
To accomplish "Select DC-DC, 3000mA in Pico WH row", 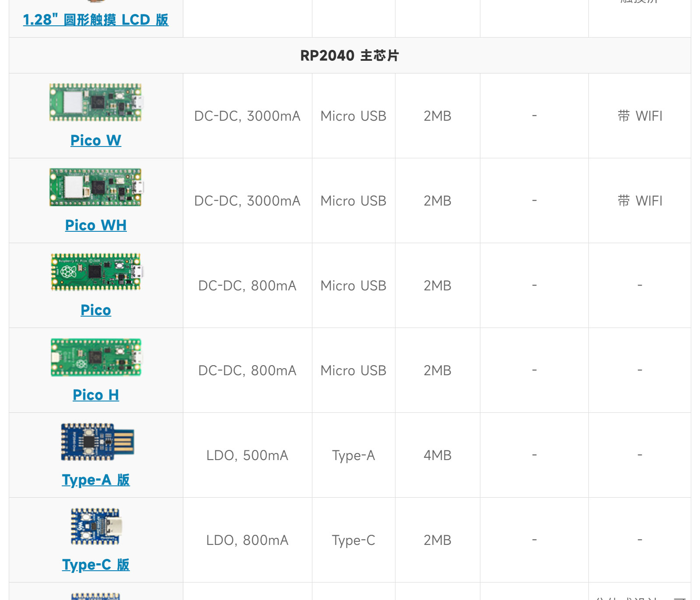I will [247, 201].
